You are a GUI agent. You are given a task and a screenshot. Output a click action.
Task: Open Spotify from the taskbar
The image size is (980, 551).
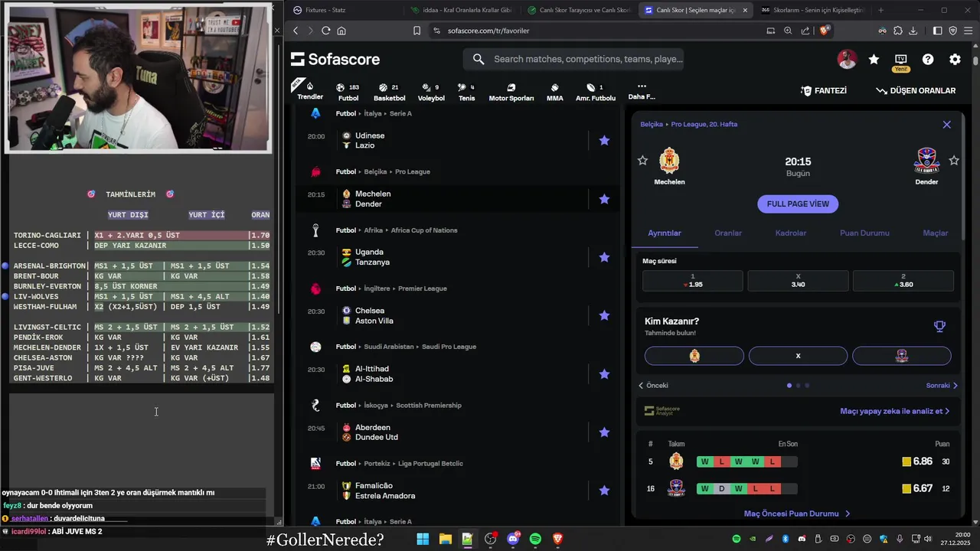(535, 539)
